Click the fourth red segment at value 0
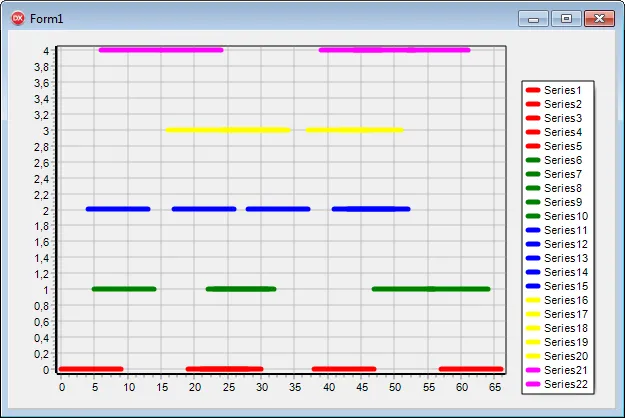This screenshot has width=625, height=418. pyautogui.click(x=471, y=369)
